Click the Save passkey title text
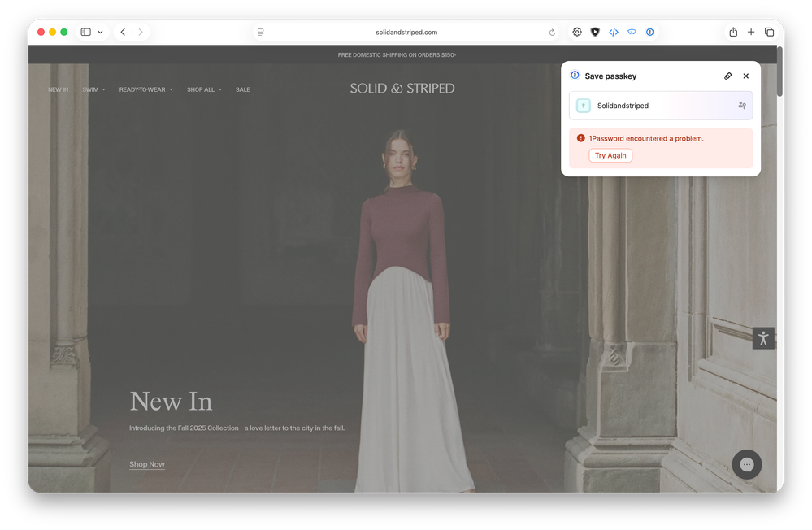The image size is (812, 530). click(610, 76)
